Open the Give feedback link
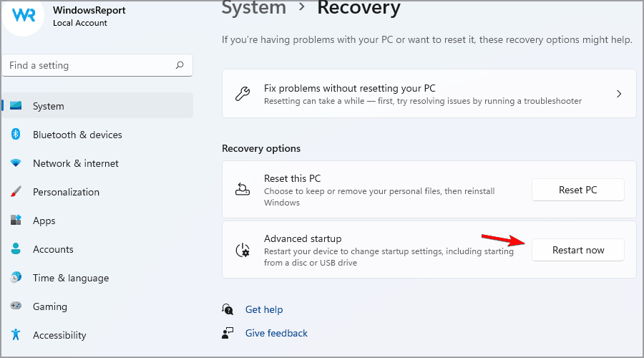The width and height of the screenshot is (644, 358). [x=276, y=333]
